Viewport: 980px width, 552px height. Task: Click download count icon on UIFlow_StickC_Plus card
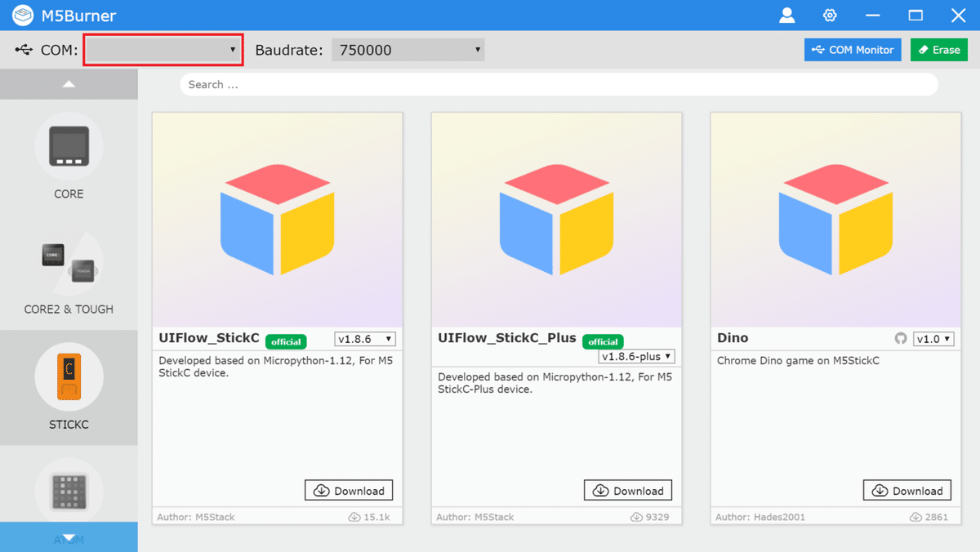[x=636, y=517]
